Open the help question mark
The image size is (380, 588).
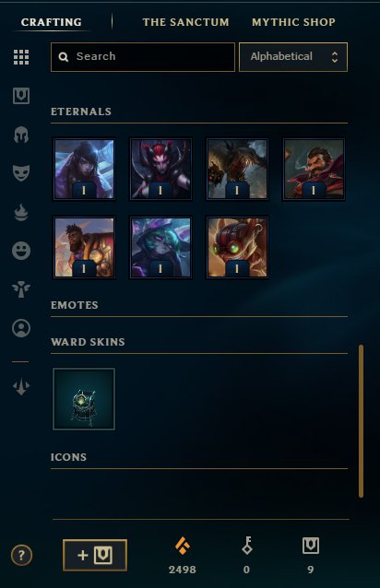[21, 555]
